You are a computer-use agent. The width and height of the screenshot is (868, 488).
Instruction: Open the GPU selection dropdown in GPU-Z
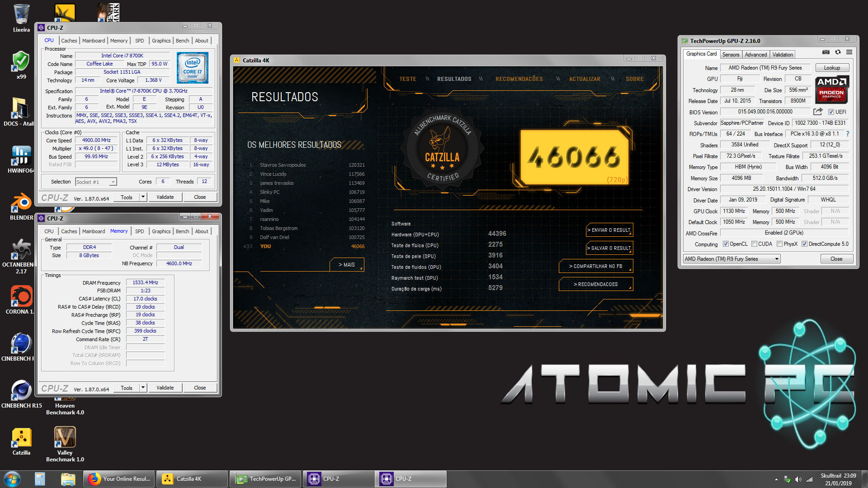(731, 259)
